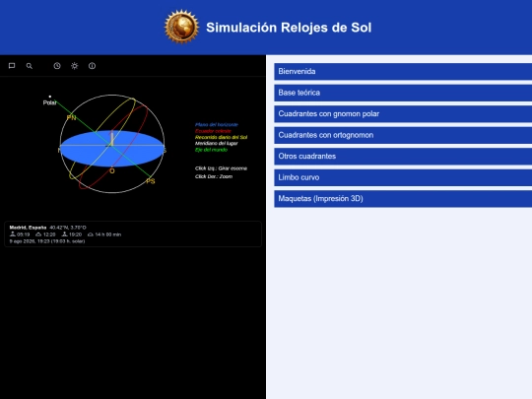Click the white gnomon at sphere center

click(x=112, y=138)
